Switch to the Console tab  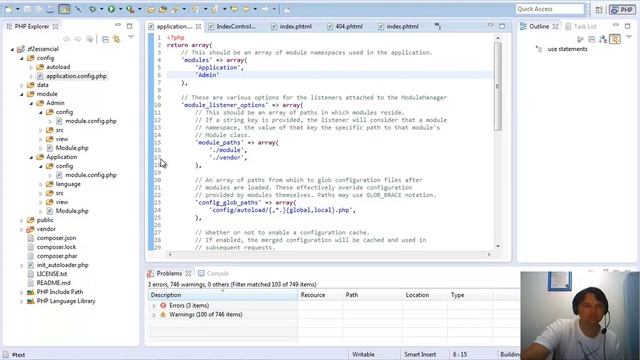[x=213, y=273]
